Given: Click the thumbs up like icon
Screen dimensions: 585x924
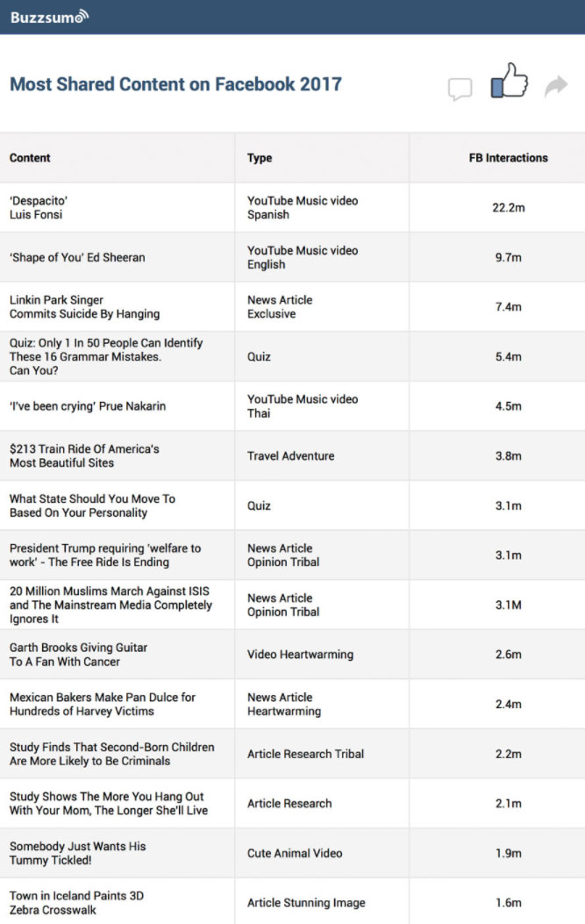Looking at the screenshot, I should (509, 80).
